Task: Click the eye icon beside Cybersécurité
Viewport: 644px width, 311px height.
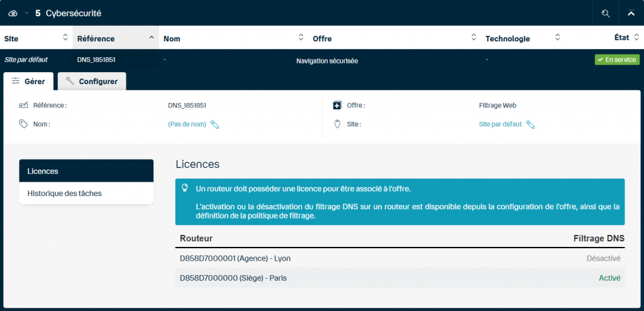Action: pyautogui.click(x=13, y=13)
